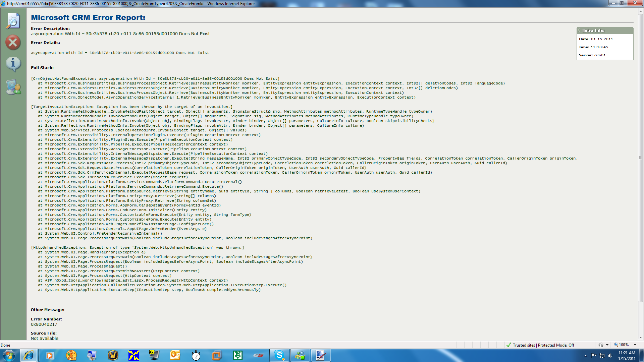This screenshot has height=362, width=644.
Task: Click the Windows Start orb
Action: [9, 355]
